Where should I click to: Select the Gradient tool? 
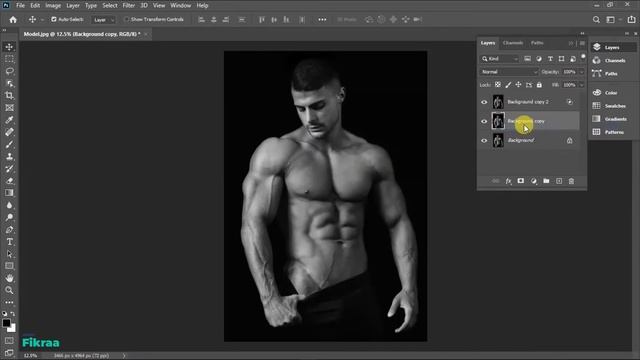[9, 193]
